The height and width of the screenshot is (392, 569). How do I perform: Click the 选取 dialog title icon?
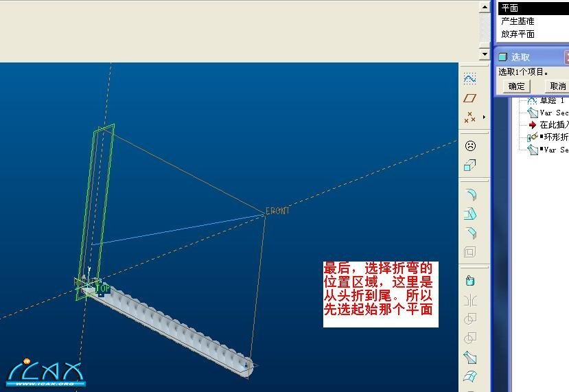[x=502, y=57]
